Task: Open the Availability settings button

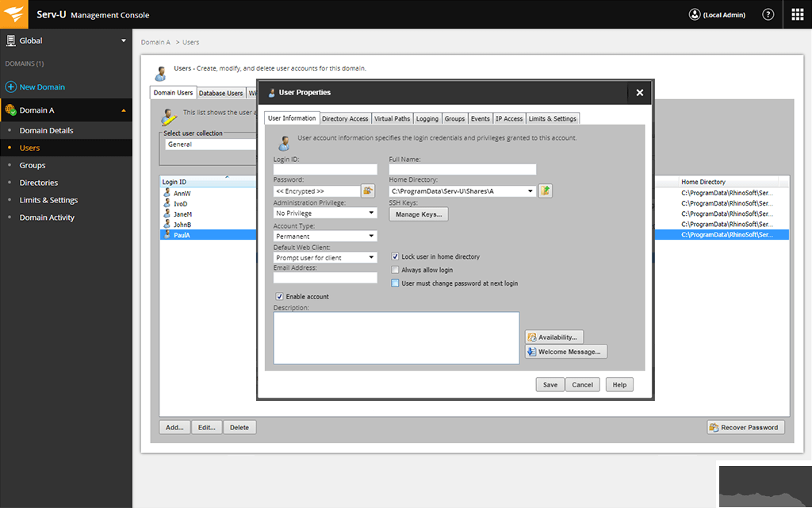Action: point(554,337)
